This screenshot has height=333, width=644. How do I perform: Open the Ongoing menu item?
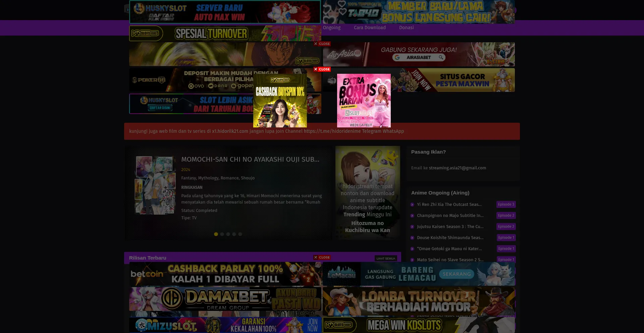(332, 27)
